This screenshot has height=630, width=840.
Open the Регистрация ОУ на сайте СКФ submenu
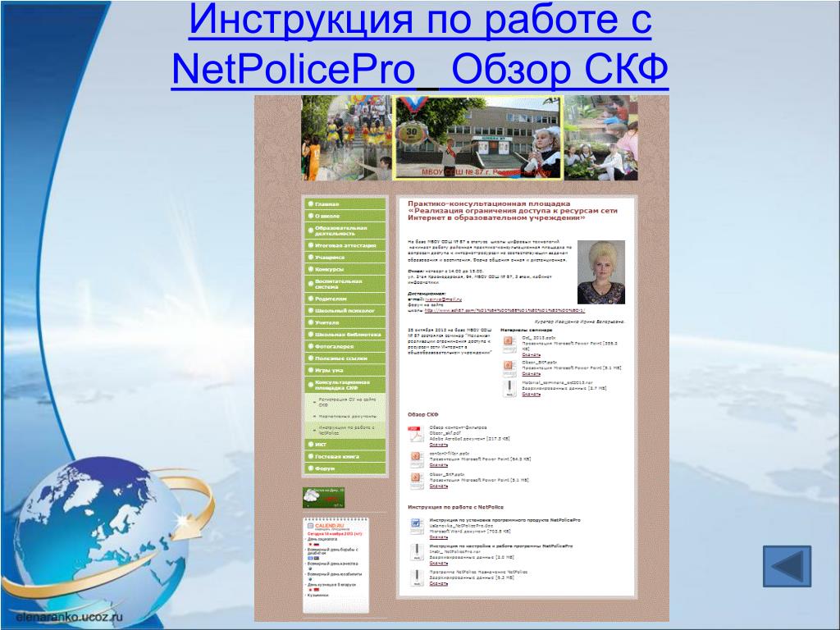point(345,402)
